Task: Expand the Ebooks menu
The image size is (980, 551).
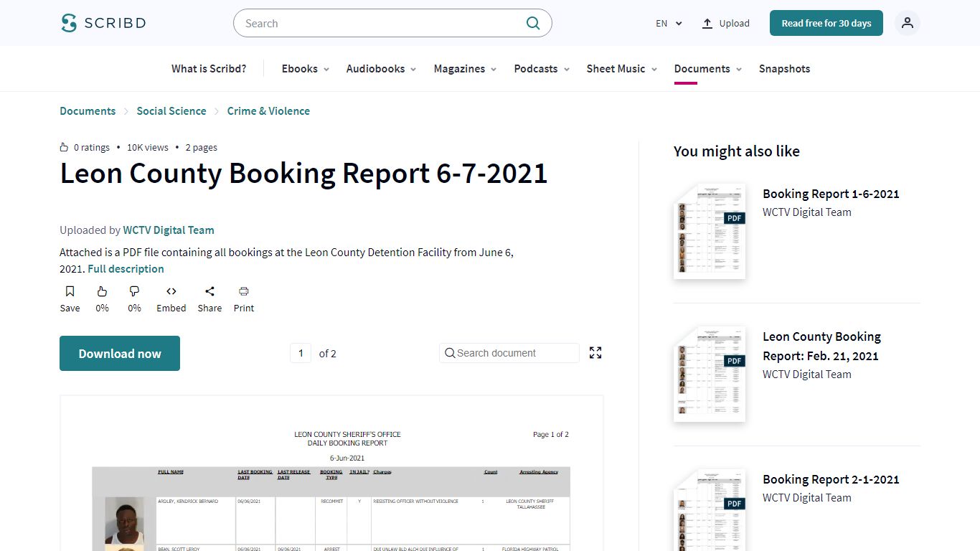Action: tap(306, 69)
